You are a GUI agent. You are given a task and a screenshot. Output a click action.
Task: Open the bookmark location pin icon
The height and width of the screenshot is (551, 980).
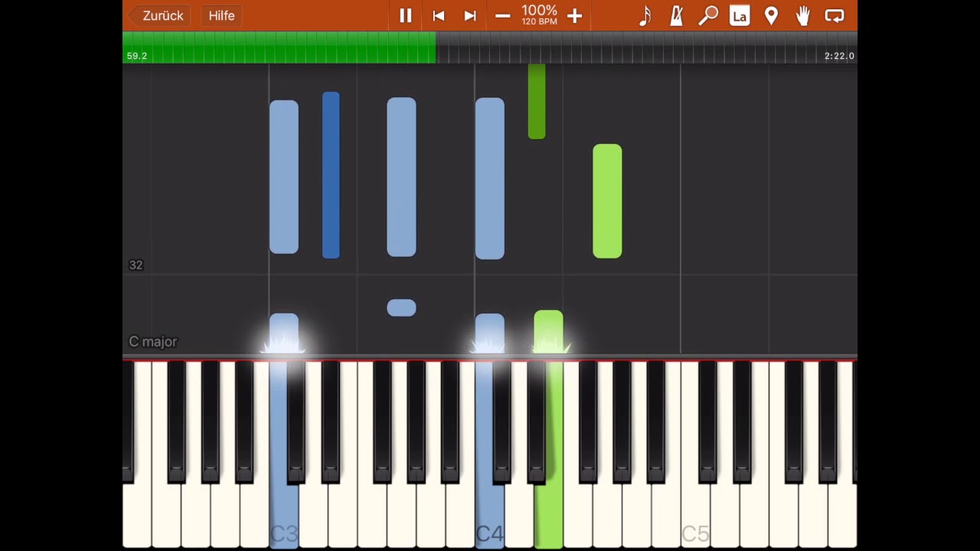tap(771, 15)
